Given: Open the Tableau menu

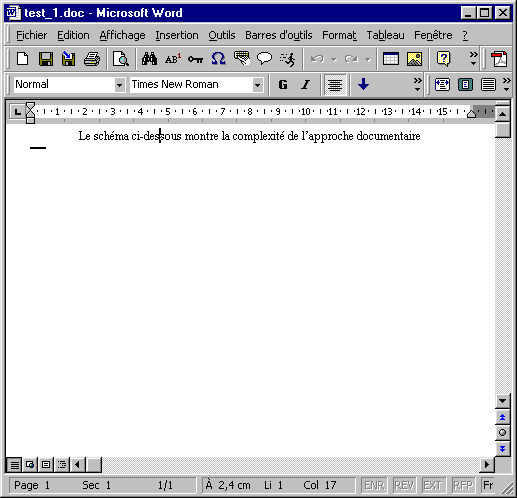Looking at the screenshot, I should (x=385, y=35).
